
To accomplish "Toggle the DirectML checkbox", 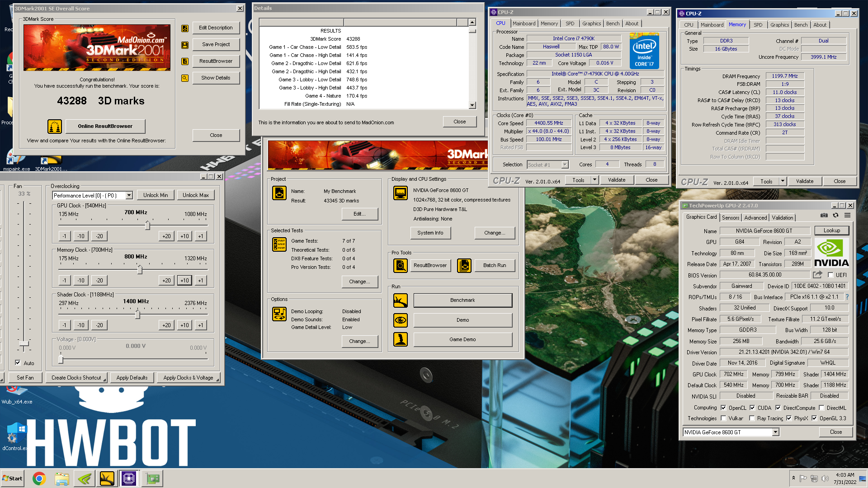I will [x=821, y=408].
